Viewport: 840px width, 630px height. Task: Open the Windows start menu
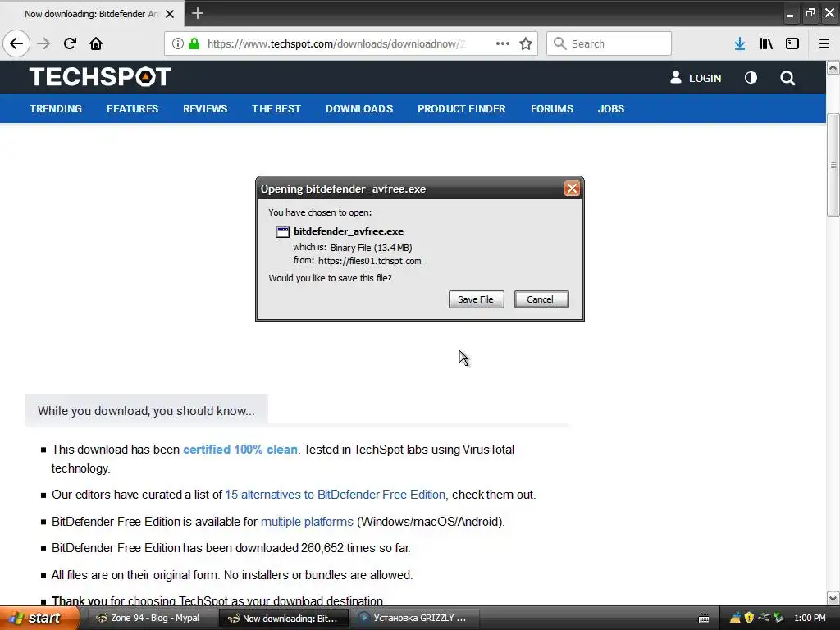(x=39, y=618)
